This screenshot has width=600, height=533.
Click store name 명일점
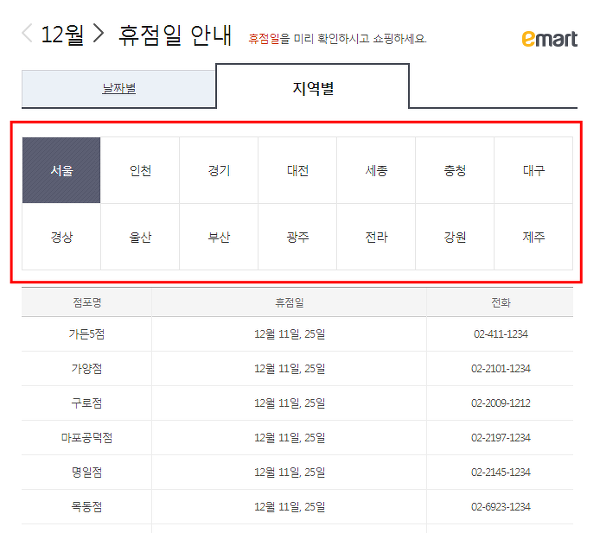point(87,472)
